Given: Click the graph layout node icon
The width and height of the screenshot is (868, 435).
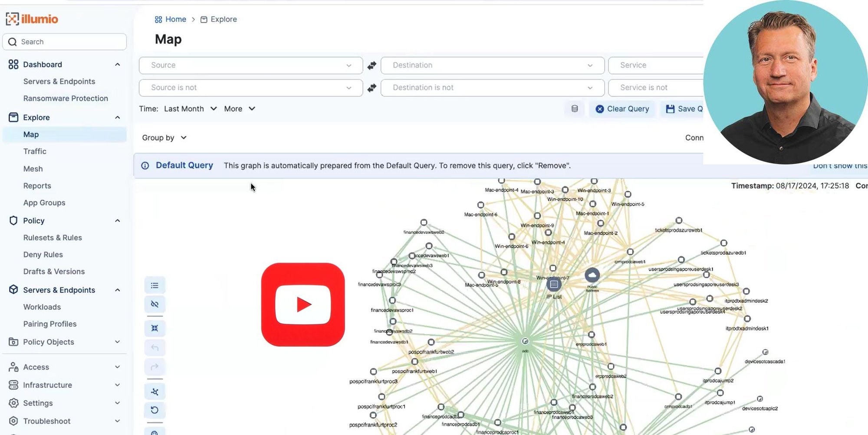Looking at the screenshot, I should (155, 392).
